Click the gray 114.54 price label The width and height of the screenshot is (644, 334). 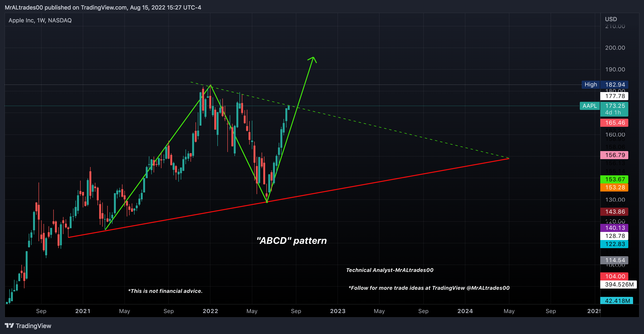(x=614, y=260)
